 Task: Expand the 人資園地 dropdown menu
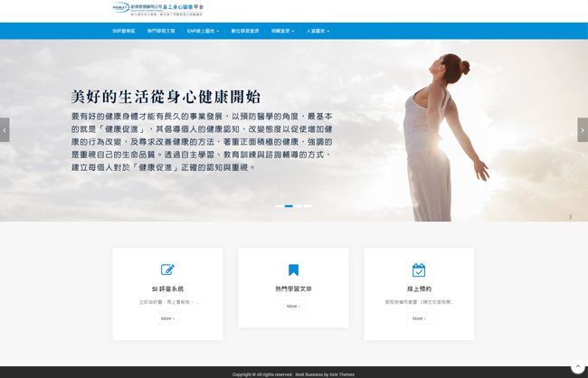(x=318, y=31)
